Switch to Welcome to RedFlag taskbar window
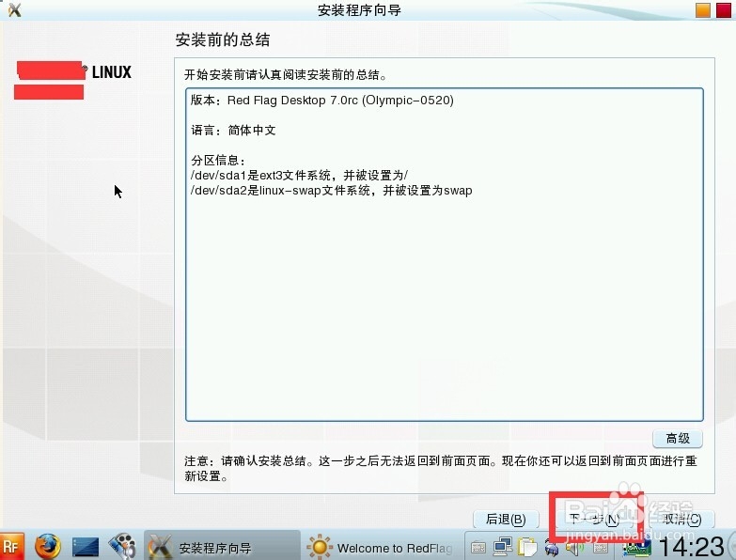Image resolution: width=736 pixels, height=560 pixels. click(x=381, y=548)
